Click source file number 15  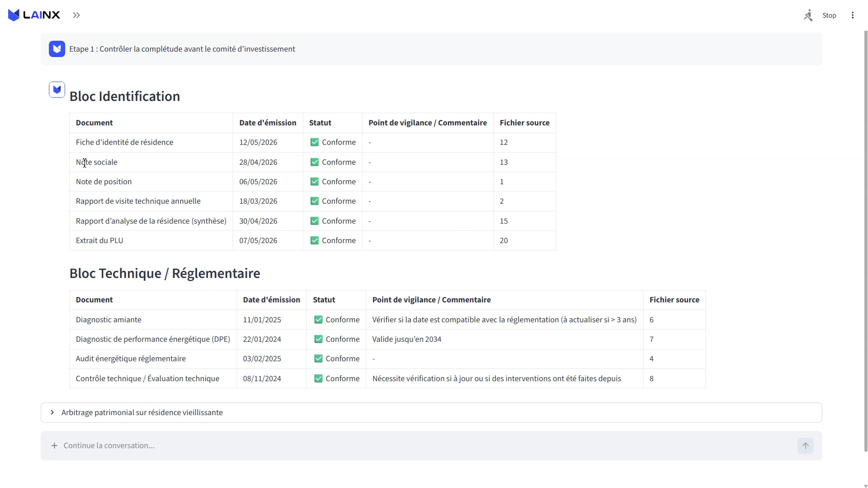coord(504,221)
